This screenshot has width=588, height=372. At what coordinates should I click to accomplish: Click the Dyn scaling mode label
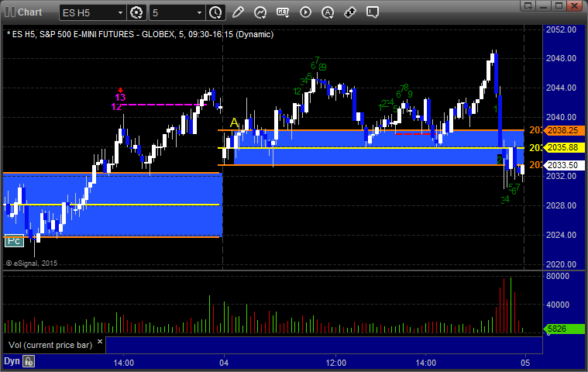coord(12,361)
